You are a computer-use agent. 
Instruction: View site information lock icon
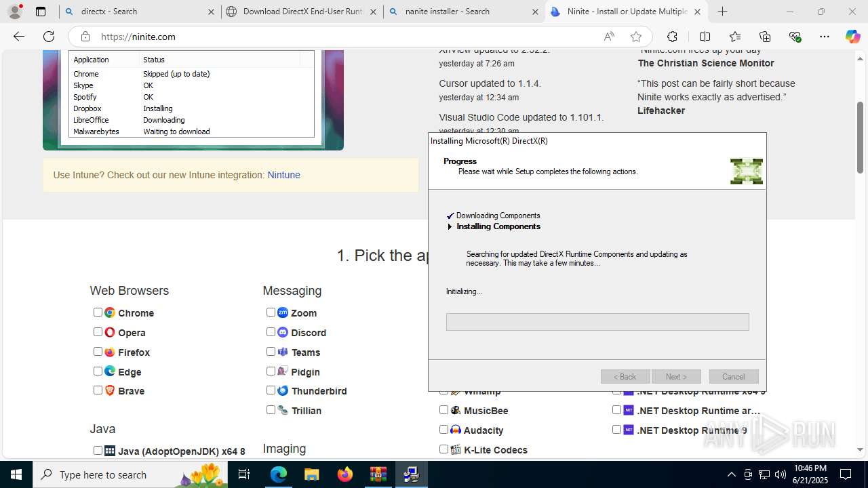point(85,37)
